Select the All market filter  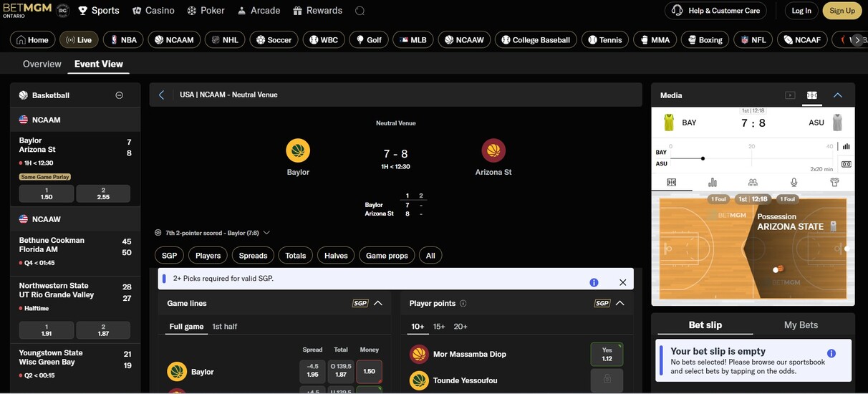point(430,255)
